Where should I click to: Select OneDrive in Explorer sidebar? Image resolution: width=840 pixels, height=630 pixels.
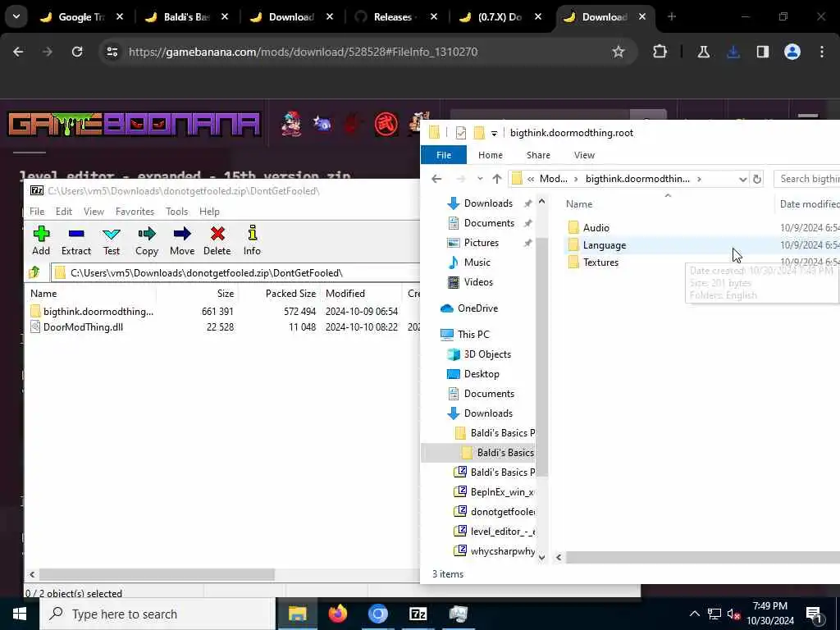(x=477, y=308)
